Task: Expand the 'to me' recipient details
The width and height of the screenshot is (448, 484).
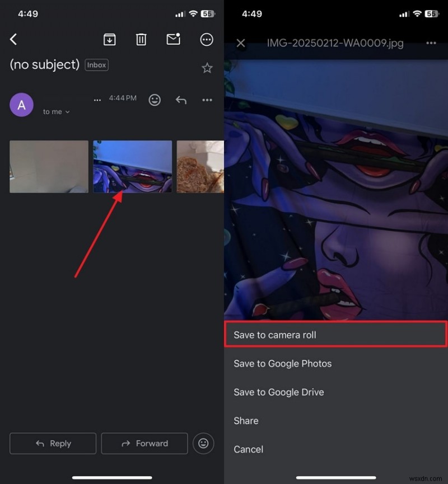Action: 56,112
